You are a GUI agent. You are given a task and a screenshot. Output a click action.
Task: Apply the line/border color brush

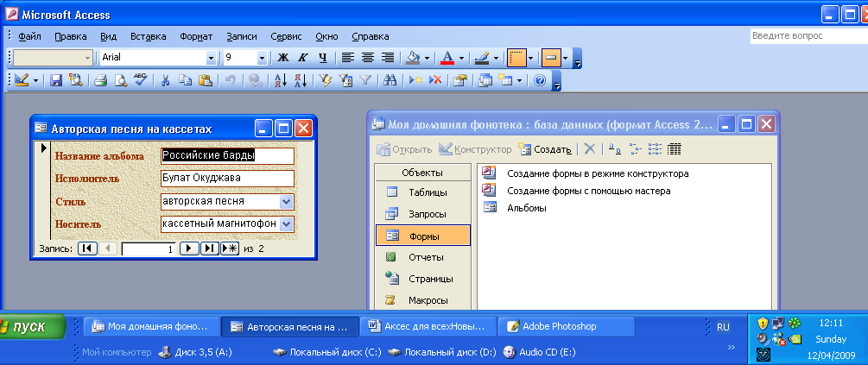482,58
